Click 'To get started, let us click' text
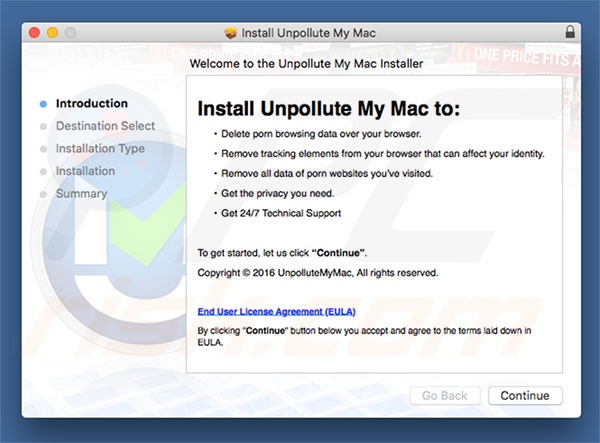Viewport: 600px width, 443px height. click(282, 253)
